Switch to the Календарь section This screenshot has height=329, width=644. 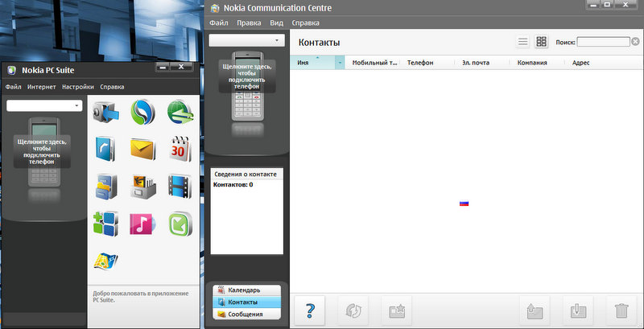[246, 290]
